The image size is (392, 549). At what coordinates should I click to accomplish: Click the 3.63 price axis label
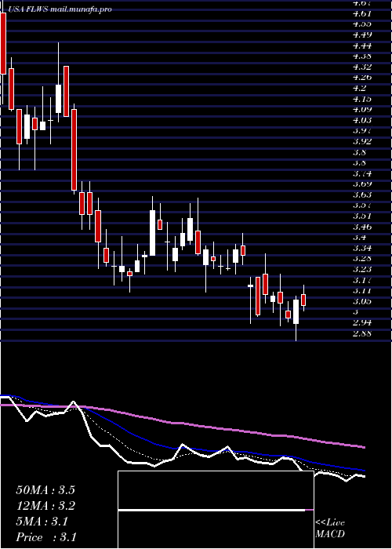(x=362, y=195)
